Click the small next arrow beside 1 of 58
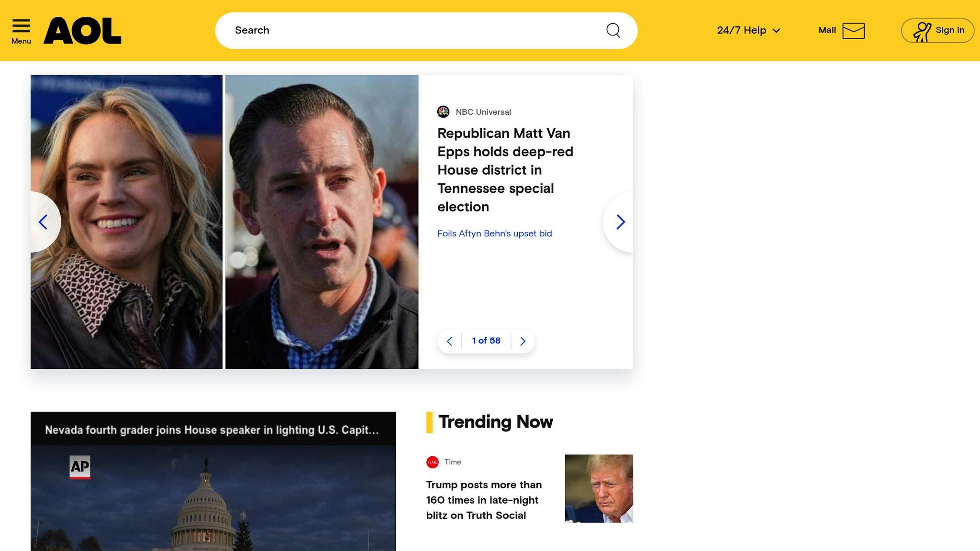The height and width of the screenshot is (551, 980). (523, 341)
